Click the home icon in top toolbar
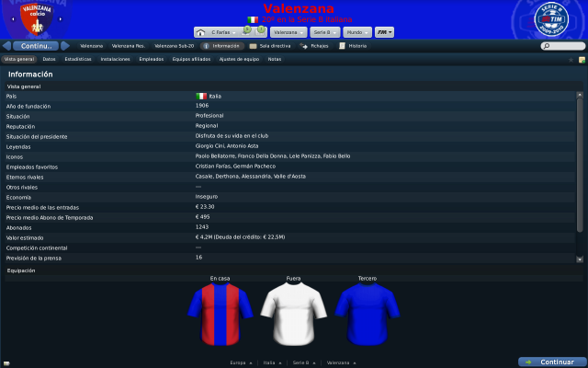Screen dimensions: 588x368 coord(200,33)
